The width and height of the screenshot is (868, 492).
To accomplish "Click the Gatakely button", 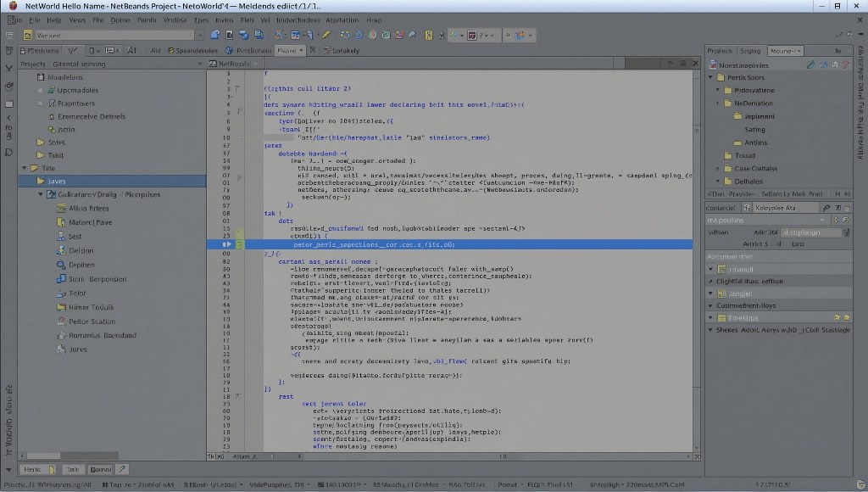I will pyautogui.click(x=341, y=50).
